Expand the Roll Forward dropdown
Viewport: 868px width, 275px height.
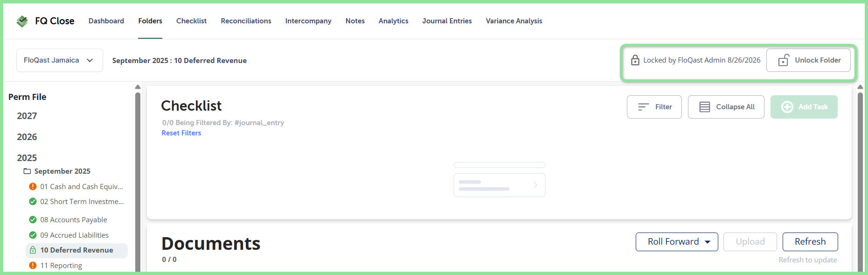(x=676, y=242)
